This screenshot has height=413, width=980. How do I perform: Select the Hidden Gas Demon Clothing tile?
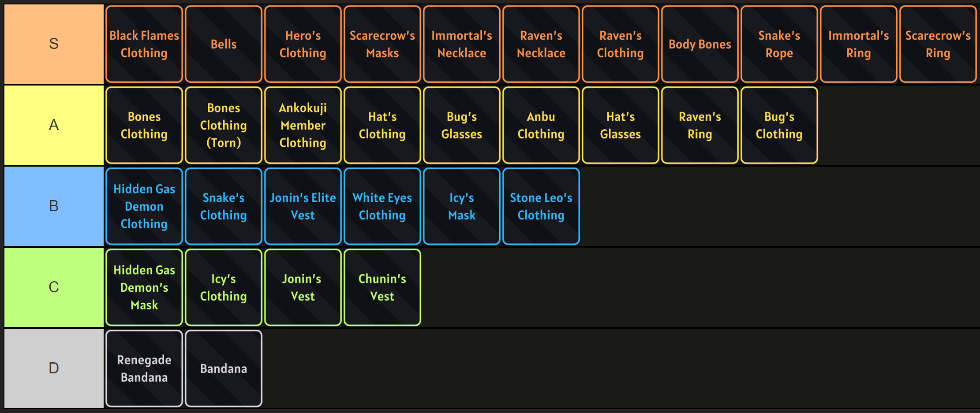[144, 206]
